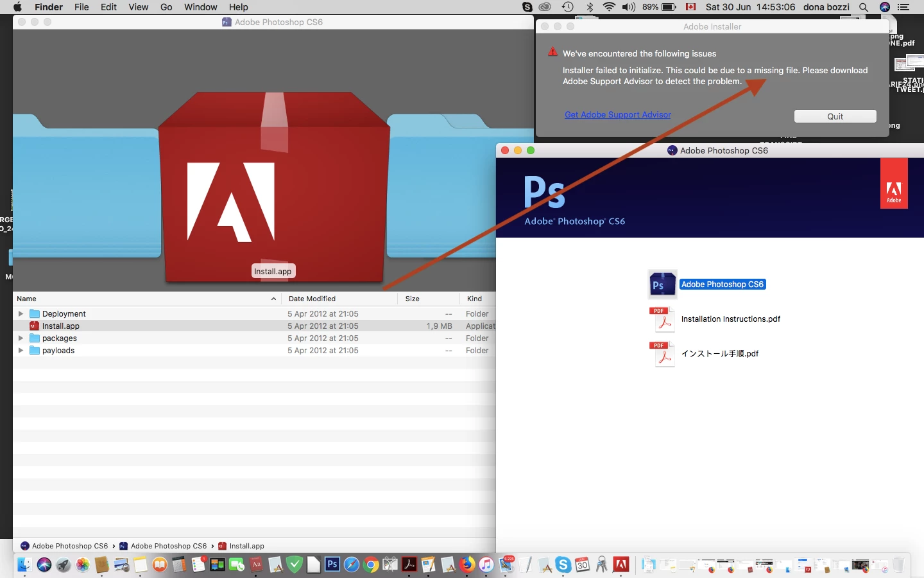Open Finder from the Dock

[x=24, y=565]
